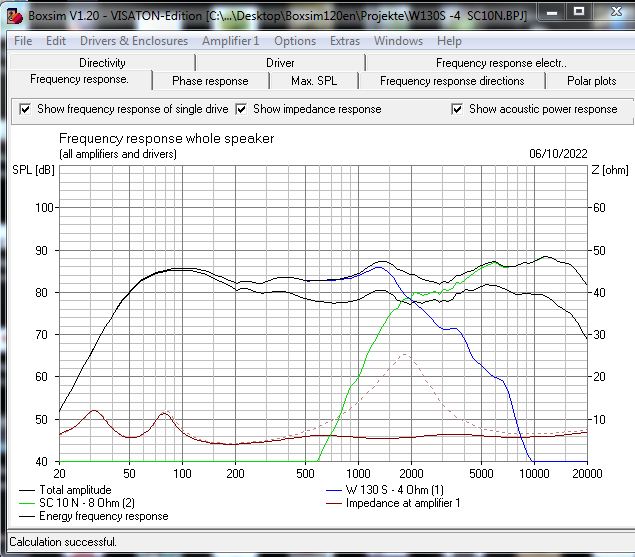Open Frequency response directions tab
This screenshot has height=557, width=635.
452,81
